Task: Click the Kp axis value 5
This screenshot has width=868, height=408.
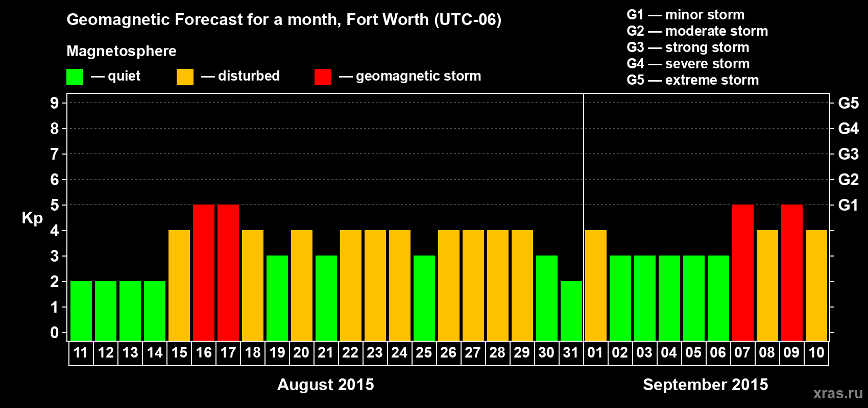Action: pyautogui.click(x=55, y=205)
